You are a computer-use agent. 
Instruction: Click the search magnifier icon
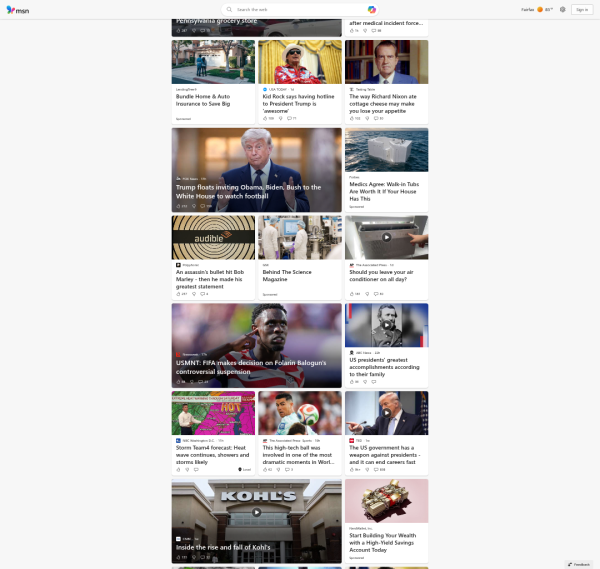click(229, 10)
